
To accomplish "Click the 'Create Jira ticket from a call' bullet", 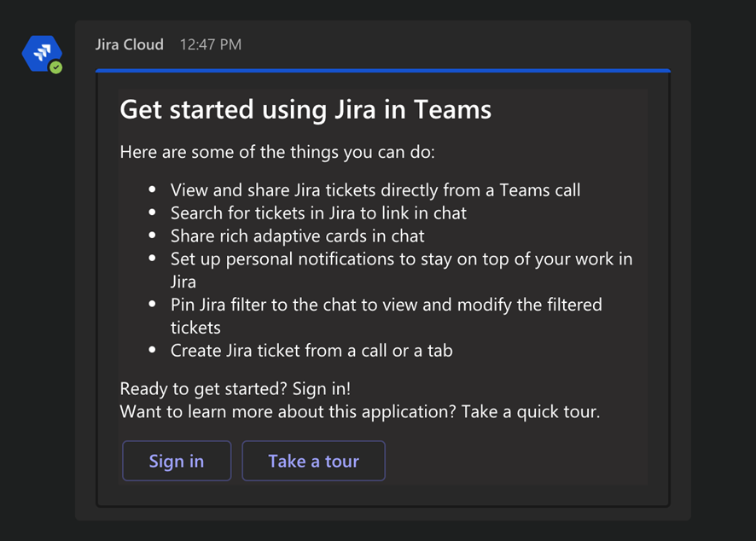I will (311, 350).
